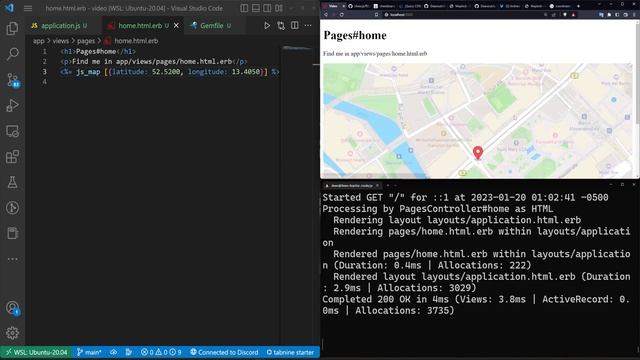Open the Search view in activity bar
Screen dimensions: 640x360
tap(12, 54)
